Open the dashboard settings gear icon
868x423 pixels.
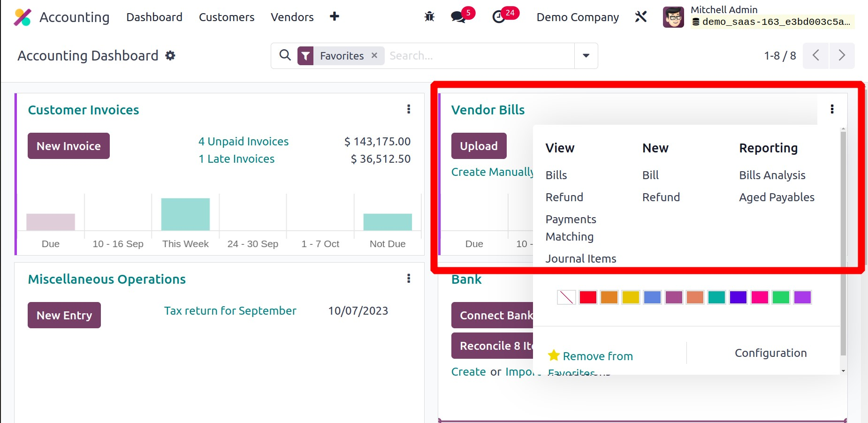click(170, 56)
